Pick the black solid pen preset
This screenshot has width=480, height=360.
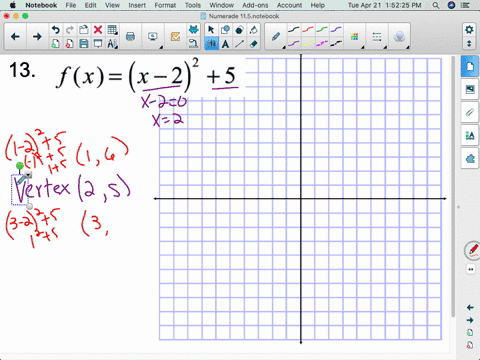tap(293, 30)
